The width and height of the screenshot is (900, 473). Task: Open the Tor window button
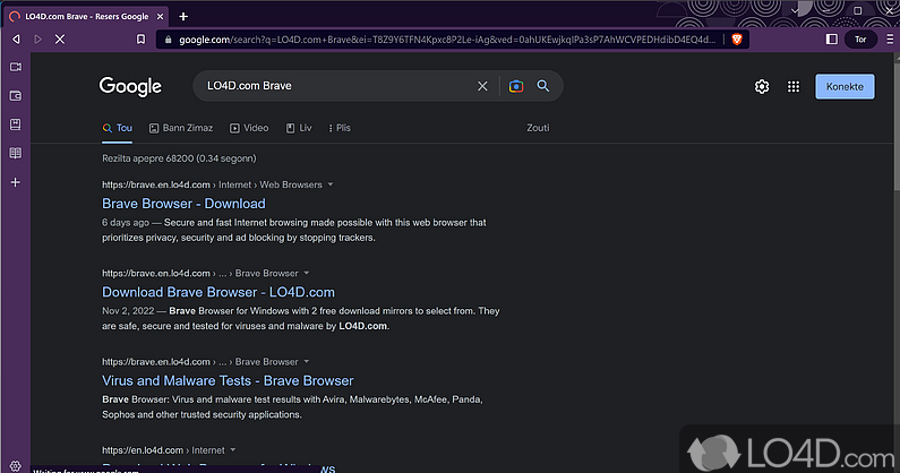click(x=860, y=39)
